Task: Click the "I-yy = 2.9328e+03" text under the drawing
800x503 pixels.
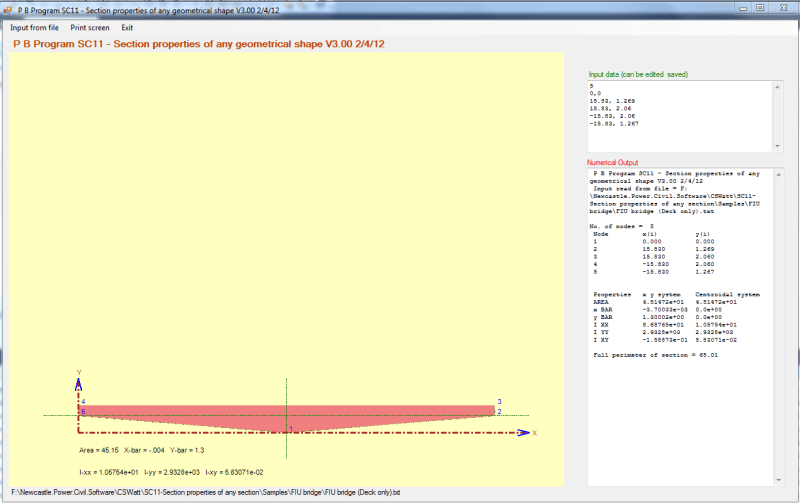Action: pos(172,472)
